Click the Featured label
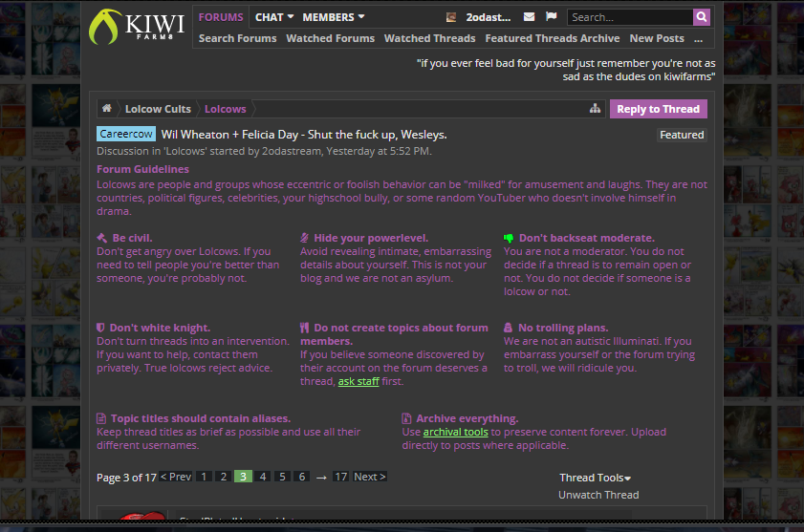This screenshot has width=804, height=532. click(x=682, y=135)
